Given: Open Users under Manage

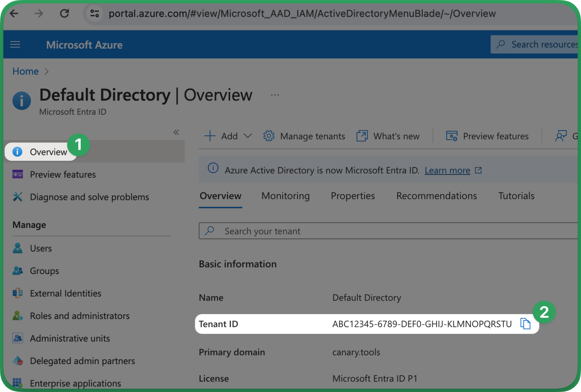Looking at the screenshot, I should [x=41, y=248].
